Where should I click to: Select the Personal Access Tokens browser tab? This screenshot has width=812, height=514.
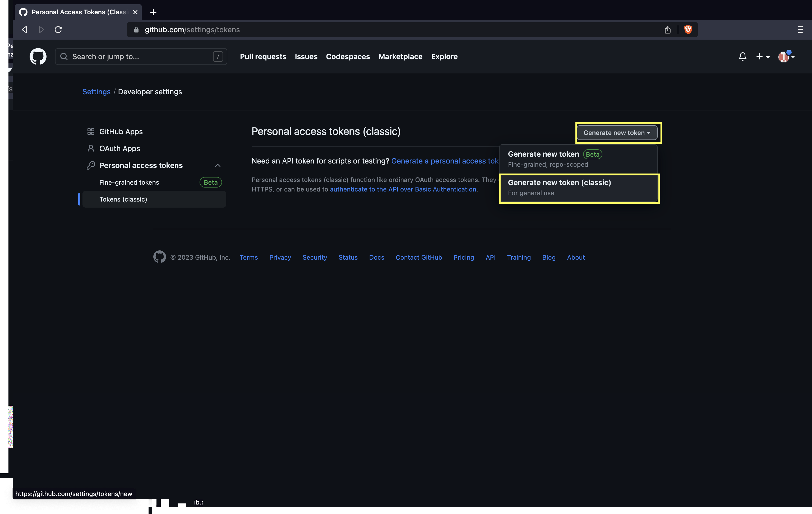(x=78, y=12)
